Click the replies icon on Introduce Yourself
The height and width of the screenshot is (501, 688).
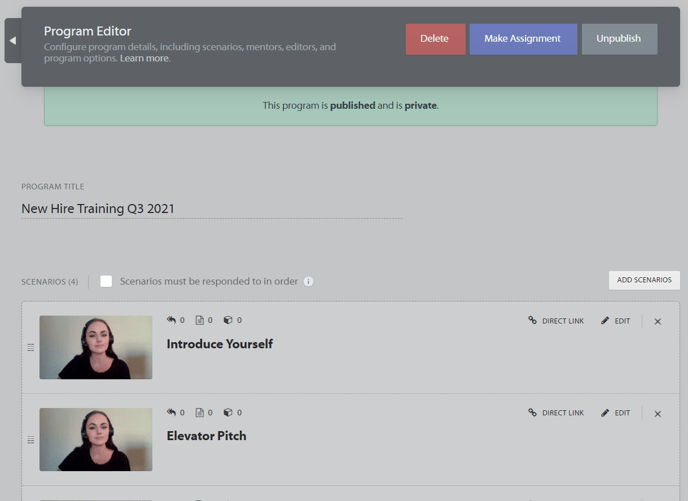[172, 320]
